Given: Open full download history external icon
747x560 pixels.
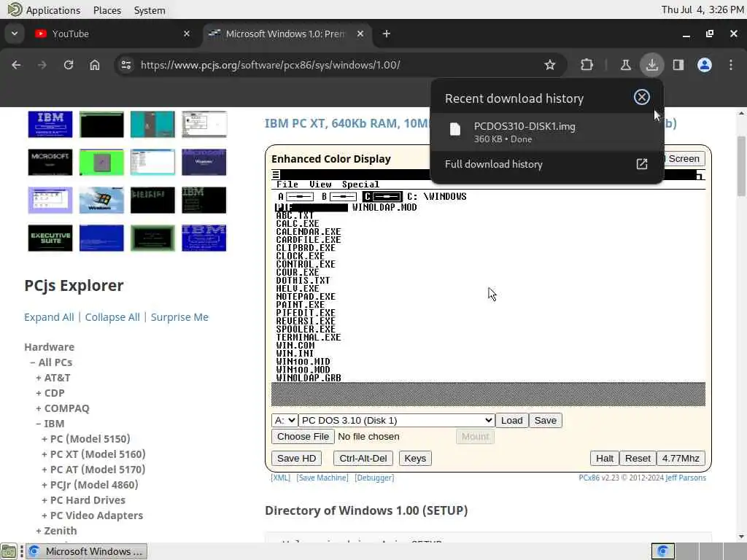Looking at the screenshot, I should tap(642, 164).
